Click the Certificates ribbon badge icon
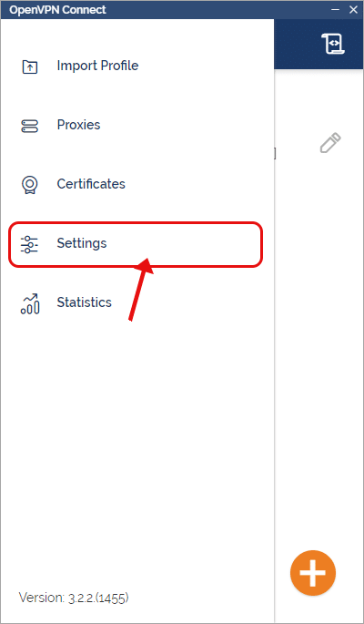 [x=30, y=185]
